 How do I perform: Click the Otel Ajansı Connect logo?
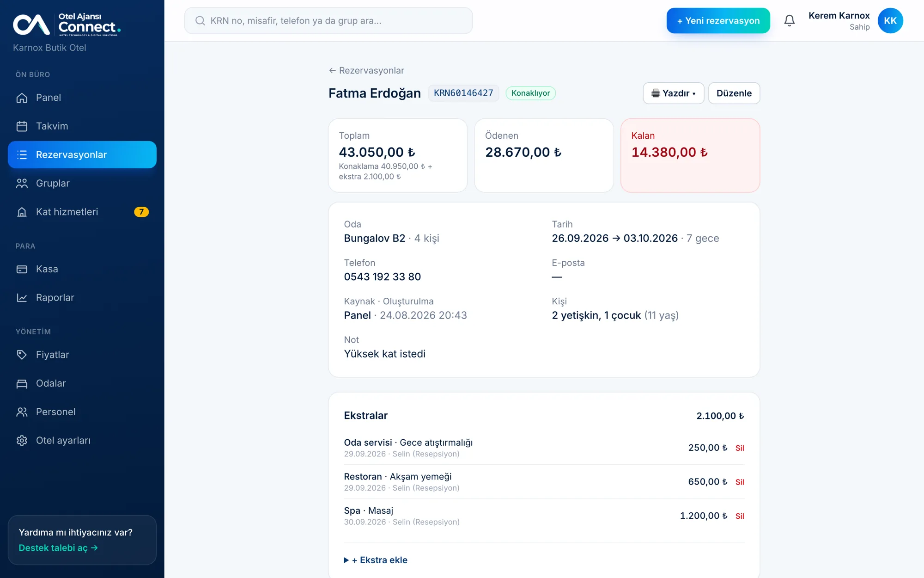click(x=67, y=25)
